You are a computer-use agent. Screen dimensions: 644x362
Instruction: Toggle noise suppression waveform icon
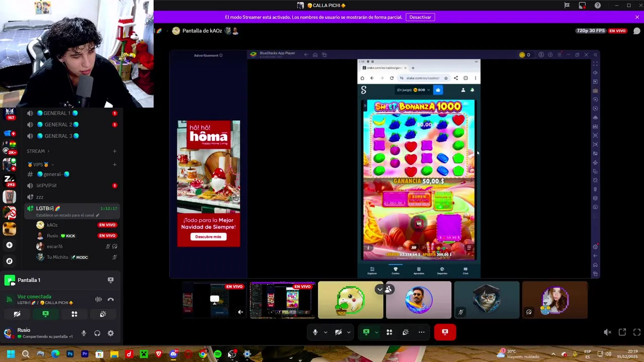coord(99,299)
